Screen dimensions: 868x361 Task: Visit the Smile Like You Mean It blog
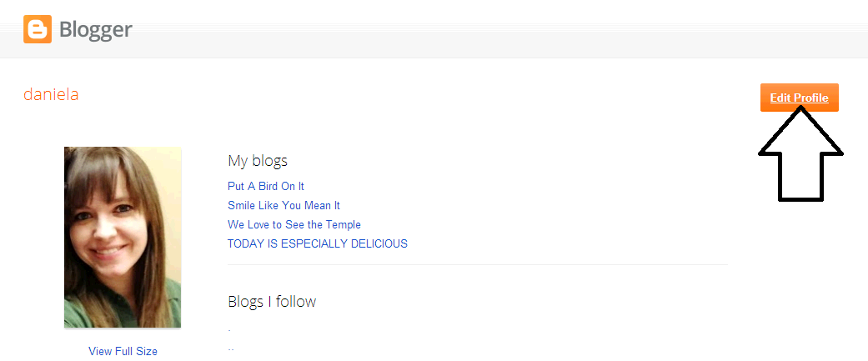[283, 205]
